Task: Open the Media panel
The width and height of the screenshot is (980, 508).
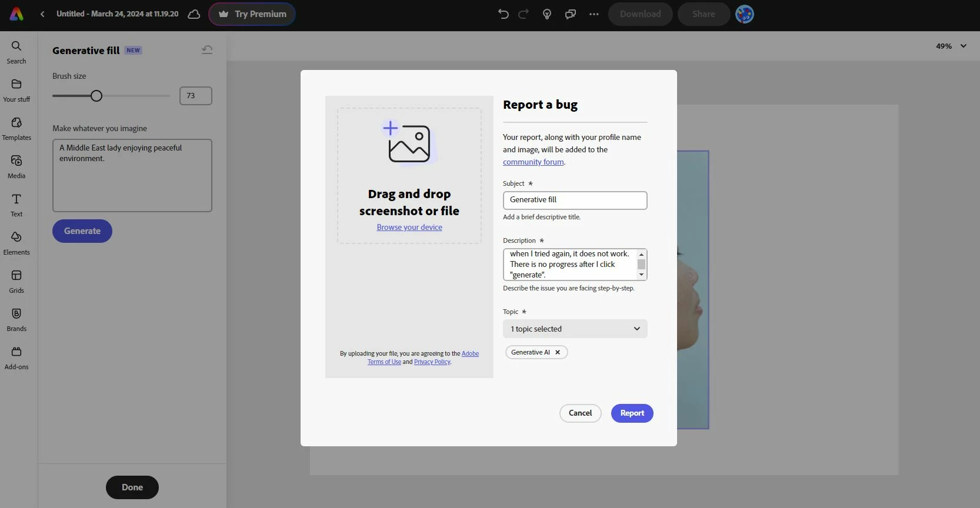Action: tap(16, 167)
